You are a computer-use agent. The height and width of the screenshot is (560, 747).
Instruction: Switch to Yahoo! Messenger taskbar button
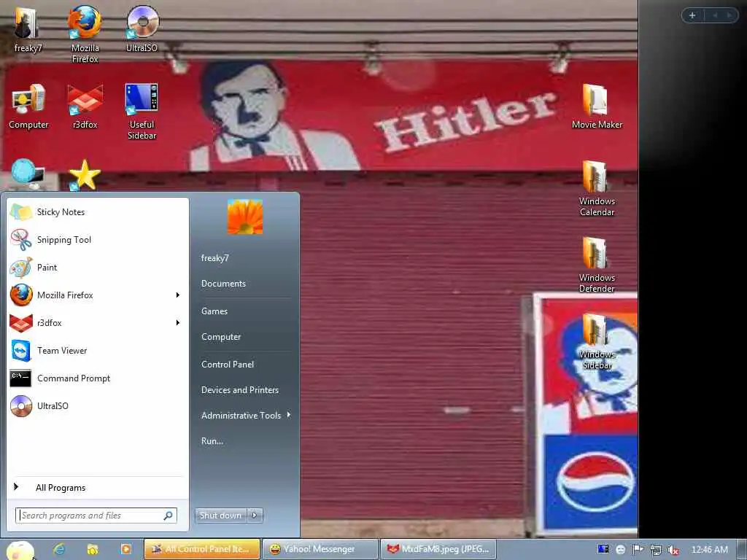click(320, 549)
